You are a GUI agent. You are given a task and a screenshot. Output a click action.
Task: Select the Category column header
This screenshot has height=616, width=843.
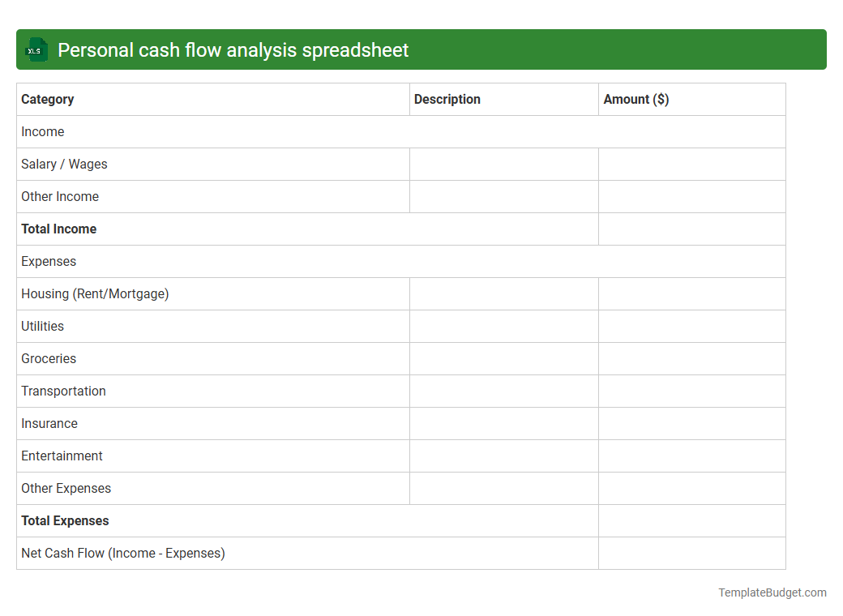47,99
